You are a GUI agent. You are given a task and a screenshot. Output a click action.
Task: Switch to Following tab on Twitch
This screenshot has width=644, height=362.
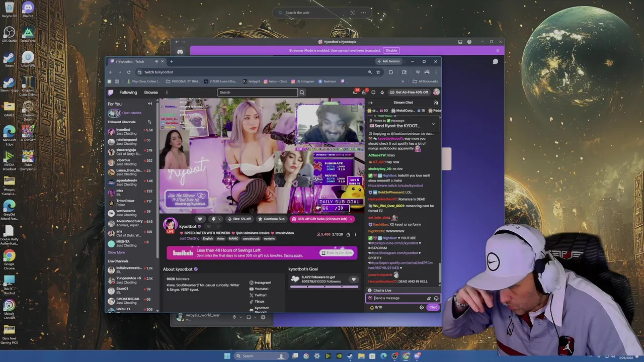coord(128,93)
